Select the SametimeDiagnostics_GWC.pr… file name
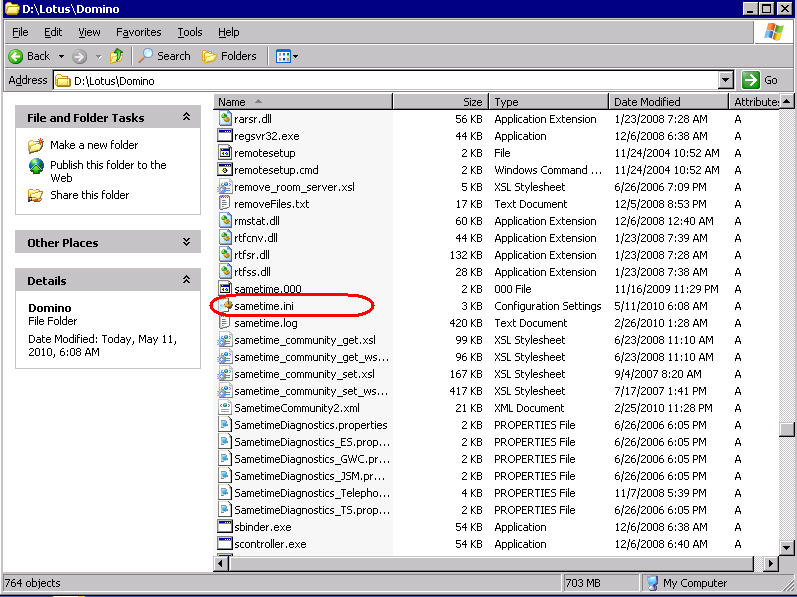This screenshot has height=597, width=797. tap(312, 459)
